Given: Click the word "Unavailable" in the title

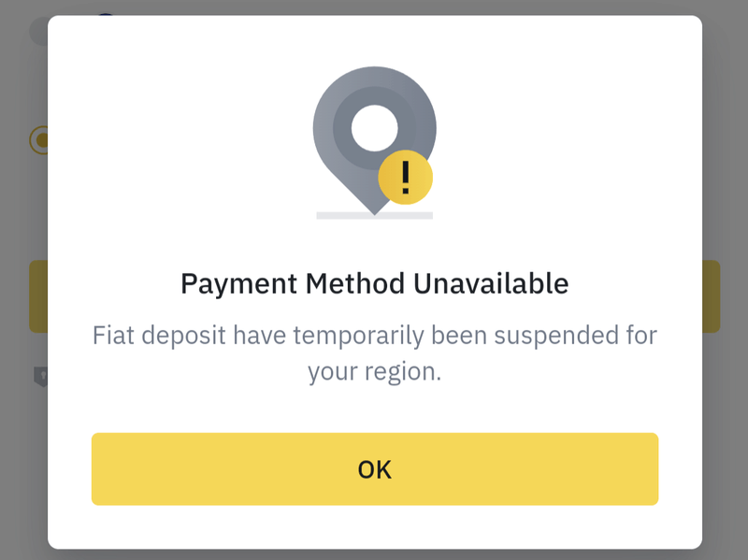Looking at the screenshot, I should pos(491,284).
